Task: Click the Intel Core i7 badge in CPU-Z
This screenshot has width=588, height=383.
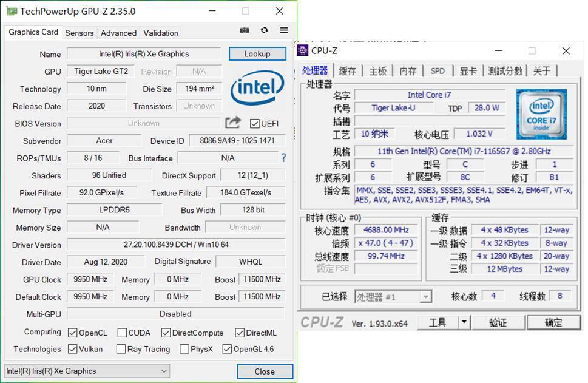Action: (541, 114)
